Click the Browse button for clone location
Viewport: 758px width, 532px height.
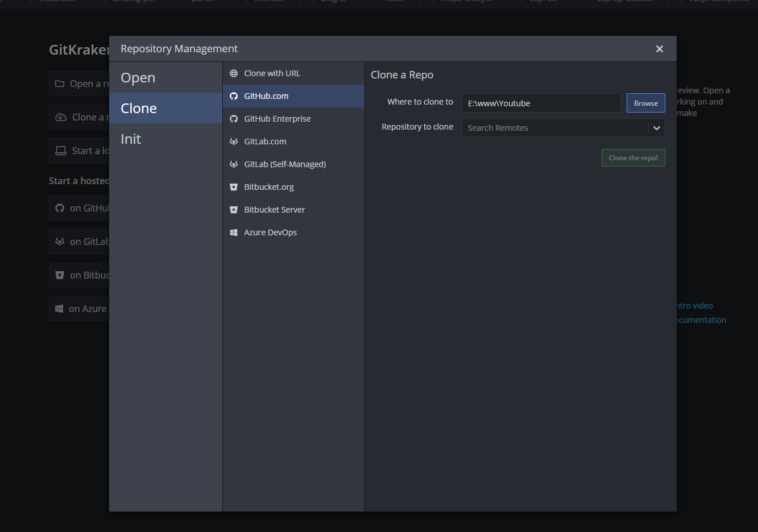pyautogui.click(x=646, y=103)
